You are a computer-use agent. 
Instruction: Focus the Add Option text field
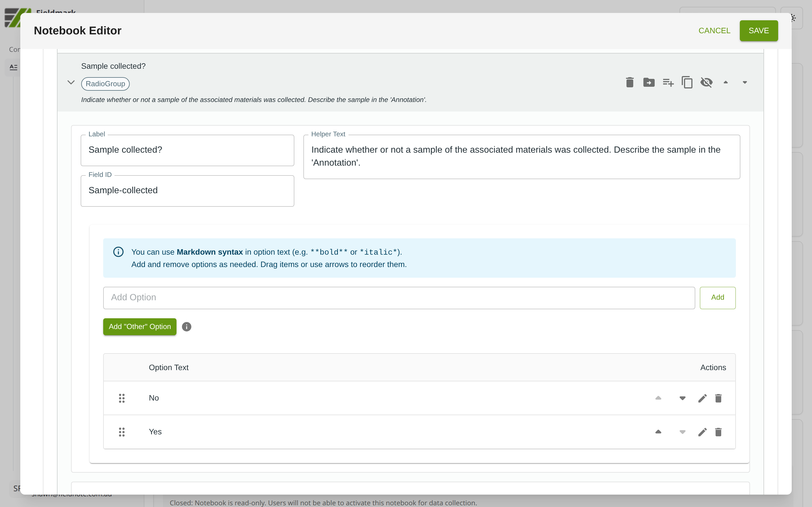coord(399,297)
